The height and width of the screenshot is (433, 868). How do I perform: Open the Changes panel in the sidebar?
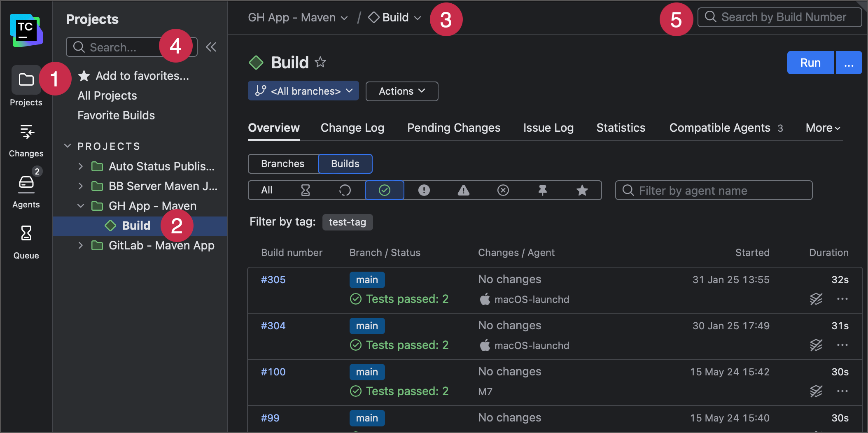coord(26,140)
